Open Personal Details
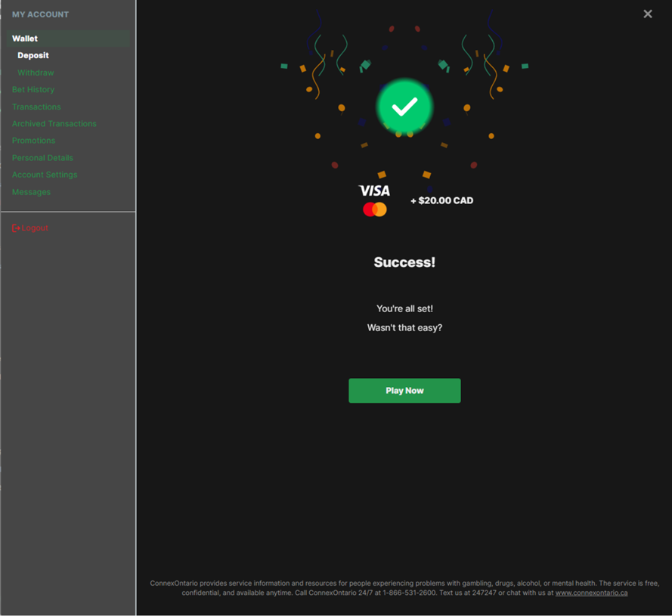The width and height of the screenshot is (672, 616). [x=42, y=158]
